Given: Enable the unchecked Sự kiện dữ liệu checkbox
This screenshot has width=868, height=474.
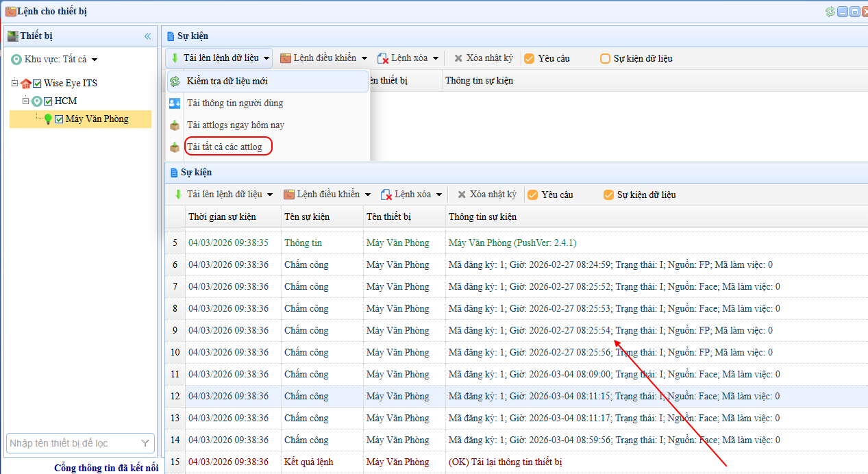Looking at the screenshot, I should [605, 59].
